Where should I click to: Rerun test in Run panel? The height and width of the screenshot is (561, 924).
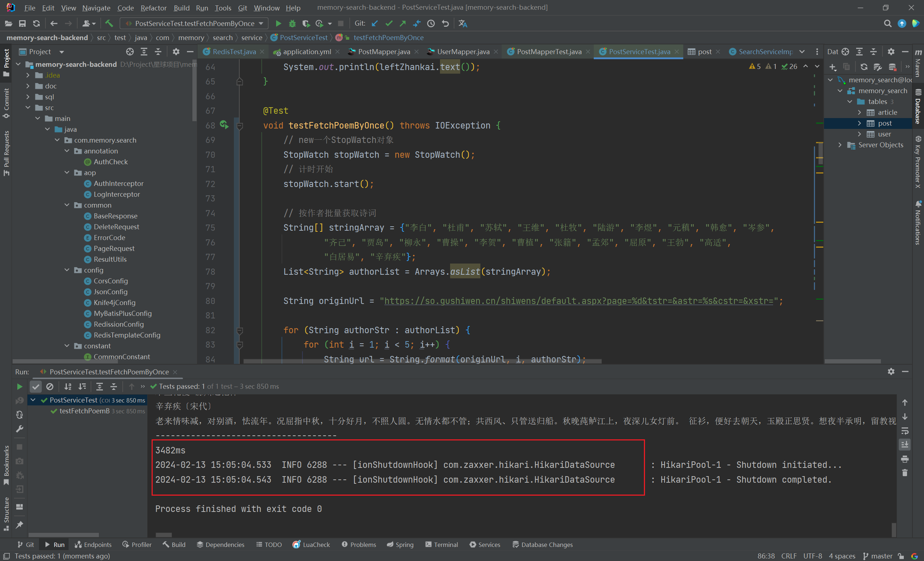[19, 386]
